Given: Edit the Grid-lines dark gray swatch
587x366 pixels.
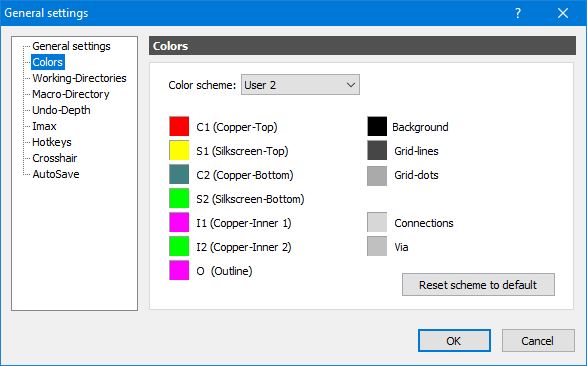Looking at the screenshot, I should pyautogui.click(x=377, y=150).
